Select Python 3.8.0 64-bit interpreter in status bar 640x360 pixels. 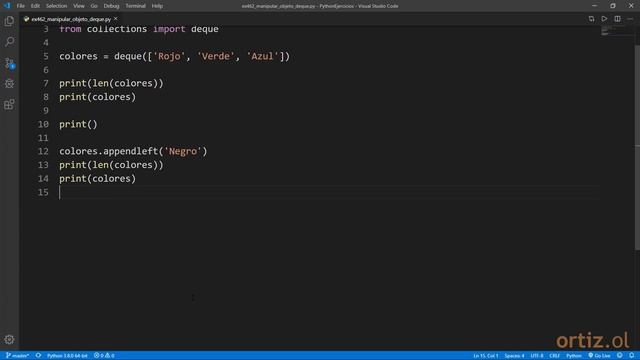point(67,356)
